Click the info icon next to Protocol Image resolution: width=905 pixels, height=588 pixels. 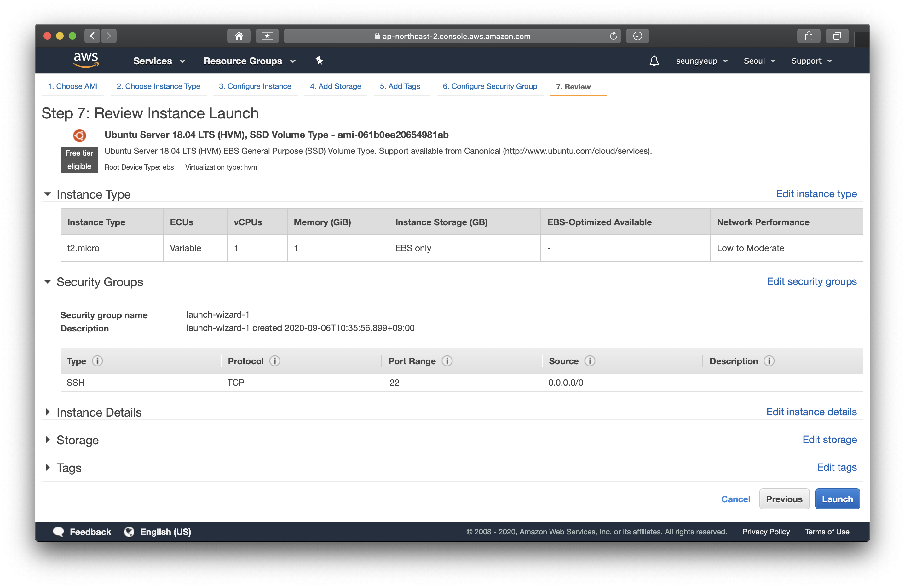pos(274,361)
